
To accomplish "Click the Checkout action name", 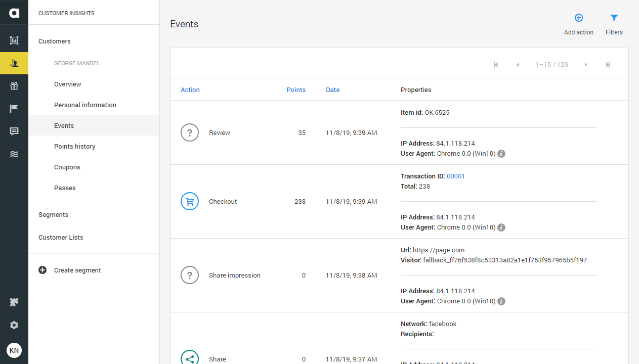I will pyautogui.click(x=223, y=202).
